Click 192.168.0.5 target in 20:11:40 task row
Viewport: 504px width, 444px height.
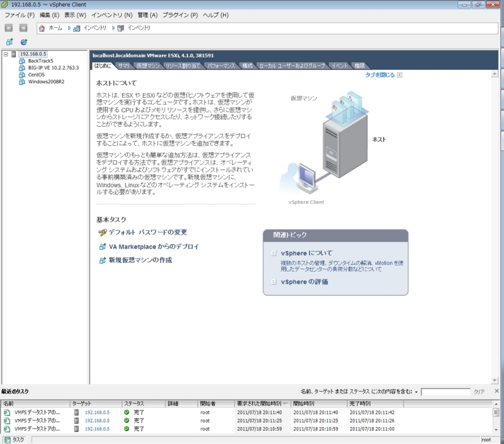pos(97,412)
